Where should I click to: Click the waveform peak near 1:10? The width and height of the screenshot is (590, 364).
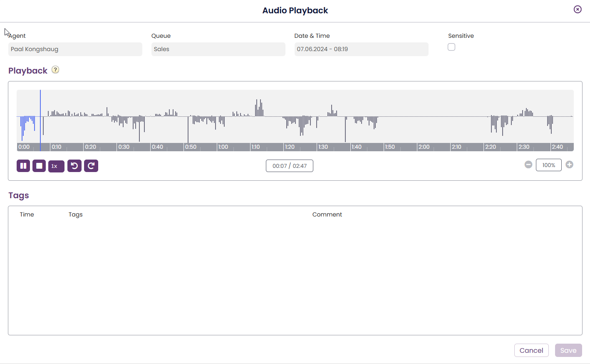[x=259, y=108]
